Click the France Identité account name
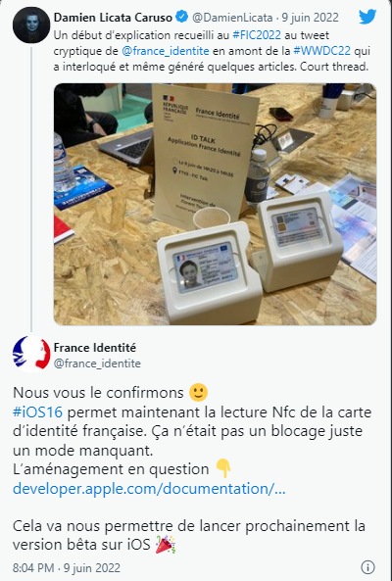 coord(95,348)
